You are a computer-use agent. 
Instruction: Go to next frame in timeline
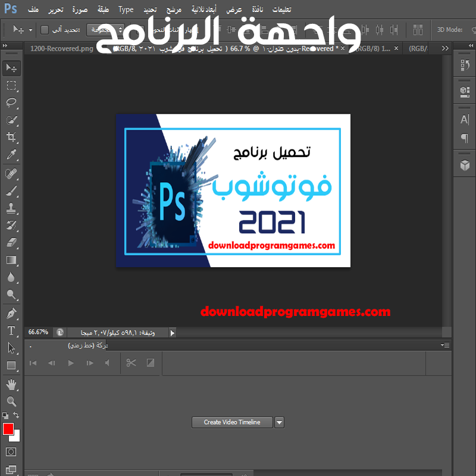90,363
